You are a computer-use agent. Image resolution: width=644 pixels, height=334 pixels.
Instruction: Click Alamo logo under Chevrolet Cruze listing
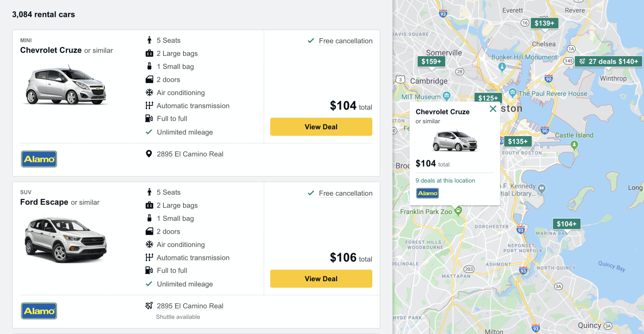39,159
